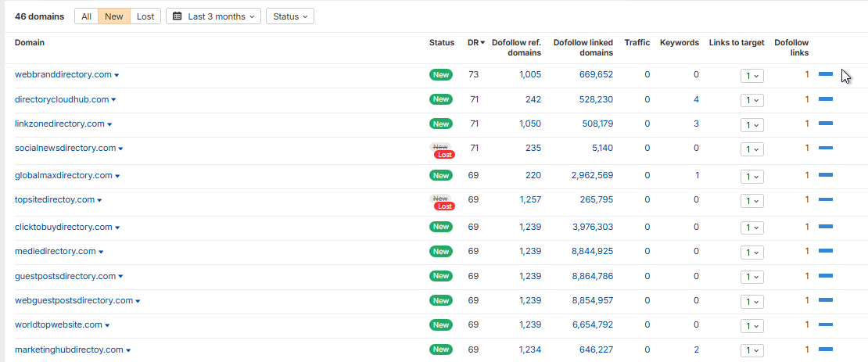
Task: Expand caret beside globalmaxdirectory.com
Action: click(117, 176)
